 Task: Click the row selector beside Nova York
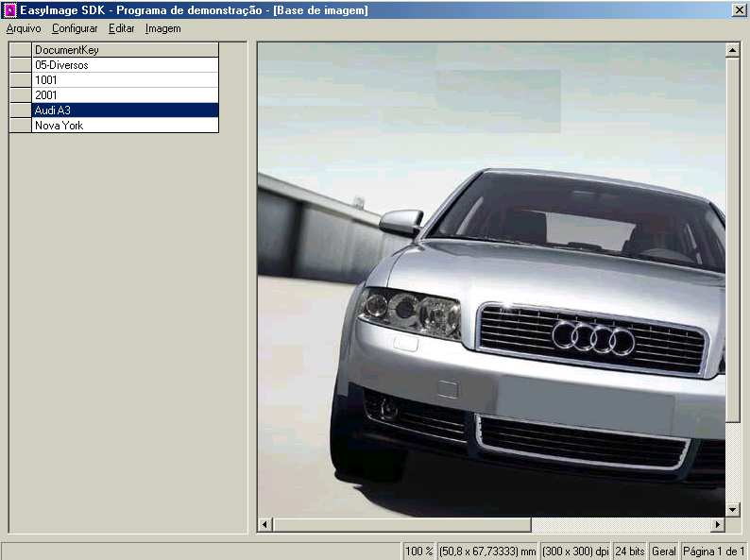point(21,126)
